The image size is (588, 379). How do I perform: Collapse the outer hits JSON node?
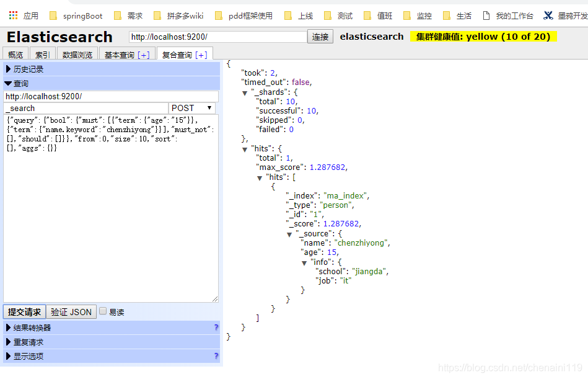(x=245, y=149)
